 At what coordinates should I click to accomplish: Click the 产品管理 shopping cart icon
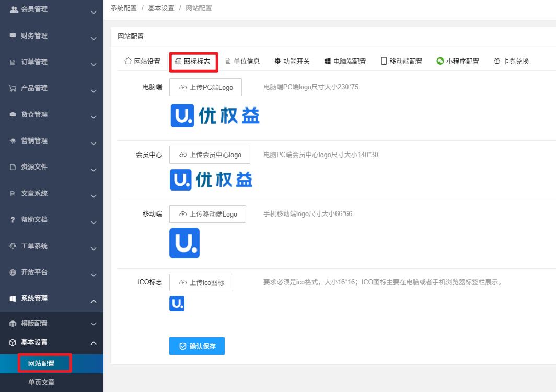tap(13, 88)
